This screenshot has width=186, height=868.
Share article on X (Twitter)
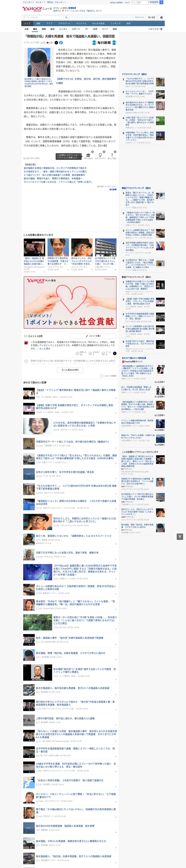coord(56,43)
